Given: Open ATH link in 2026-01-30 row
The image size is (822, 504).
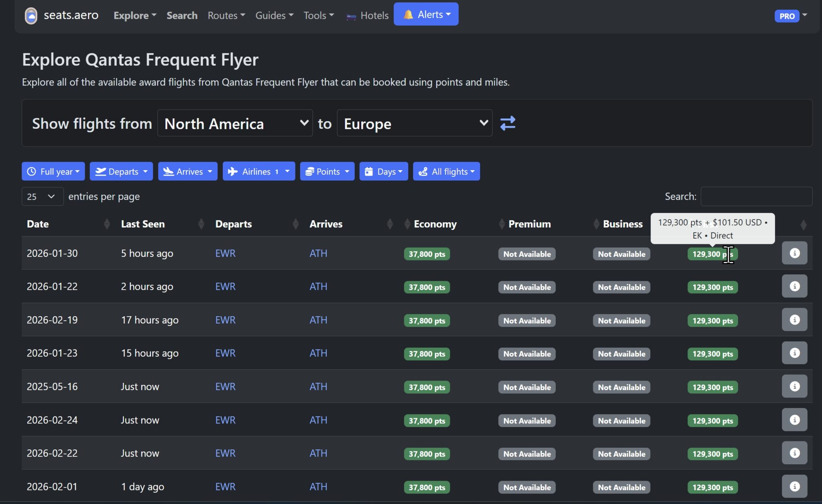Looking at the screenshot, I should click(x=318, y=253).
